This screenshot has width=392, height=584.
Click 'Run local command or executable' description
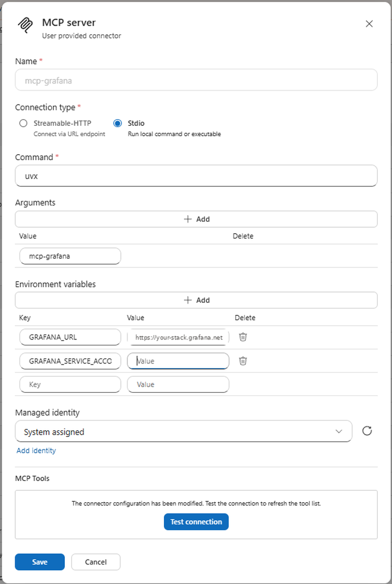[174, 134]
